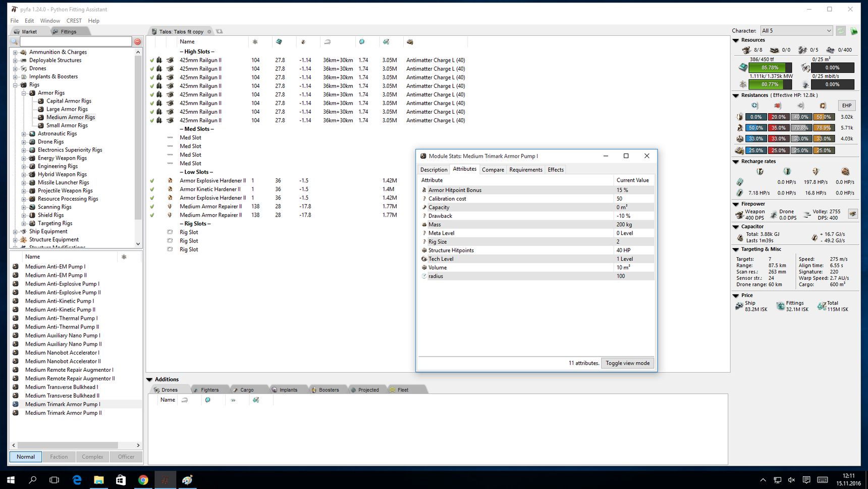Click the ammo column header icon in fit list

coord(410,42)
